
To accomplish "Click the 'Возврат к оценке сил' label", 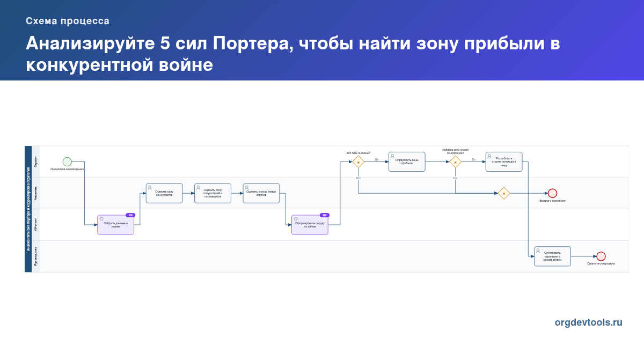I will tap(552, 201).
